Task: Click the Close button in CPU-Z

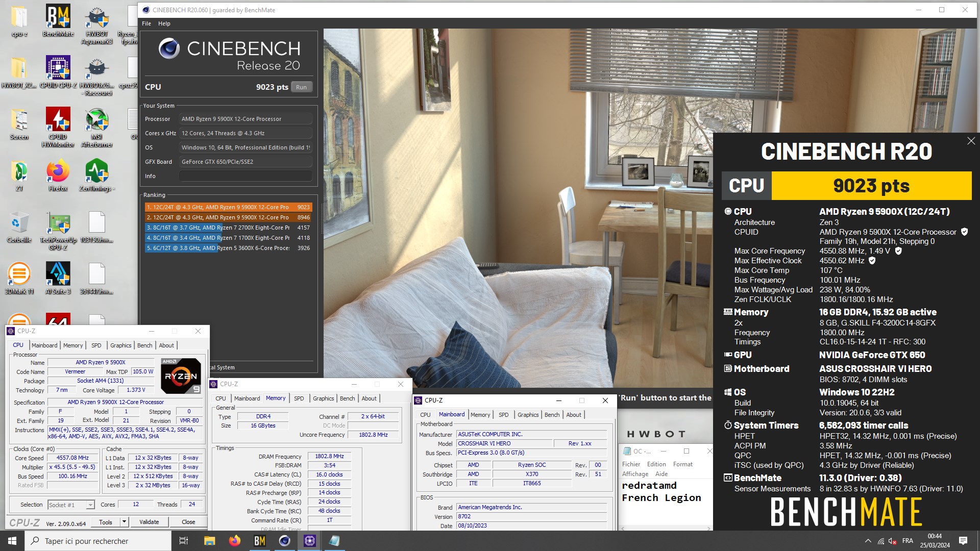Action: point(188,522)
